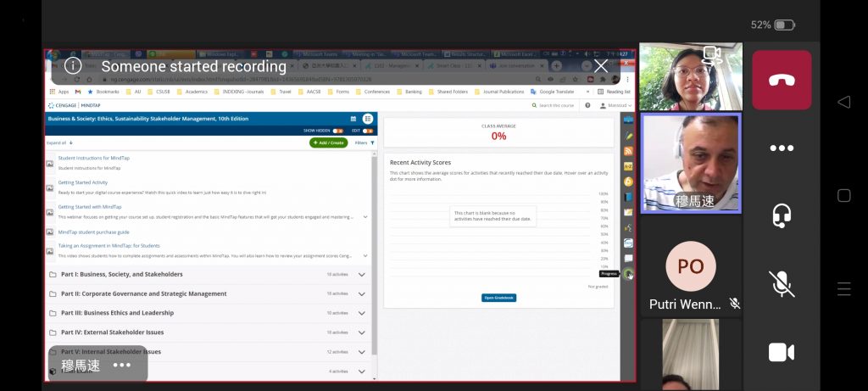868x391 pixels.
Task: Expand Part V: Internal Stakeholder Issues
Action: (x=361, y=352)
